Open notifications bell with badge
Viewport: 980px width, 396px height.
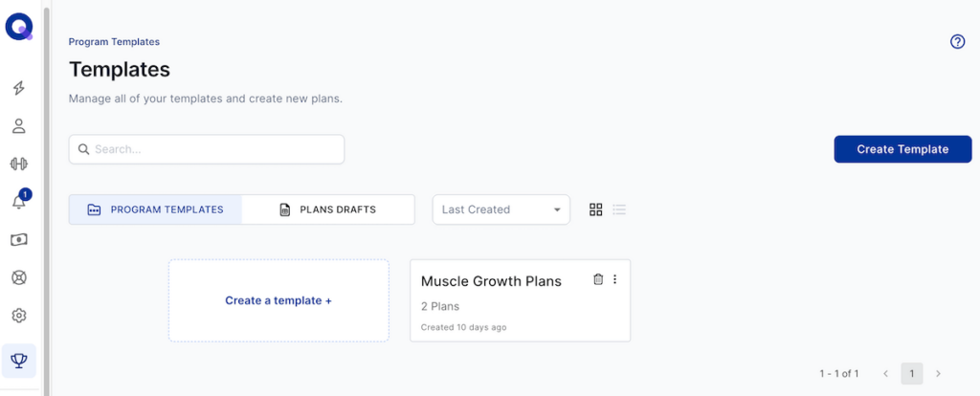coord(19,201)
